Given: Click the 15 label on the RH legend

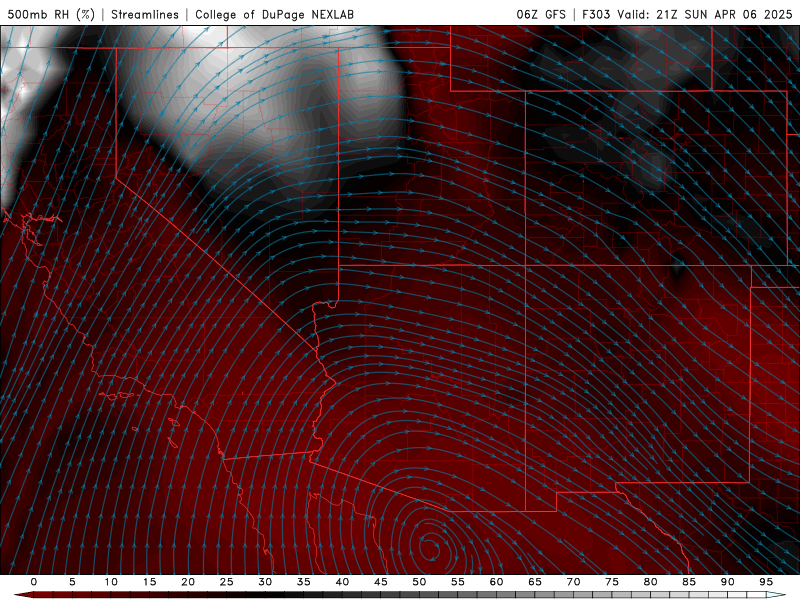Looking at the screenshot, I should point(149,582).
